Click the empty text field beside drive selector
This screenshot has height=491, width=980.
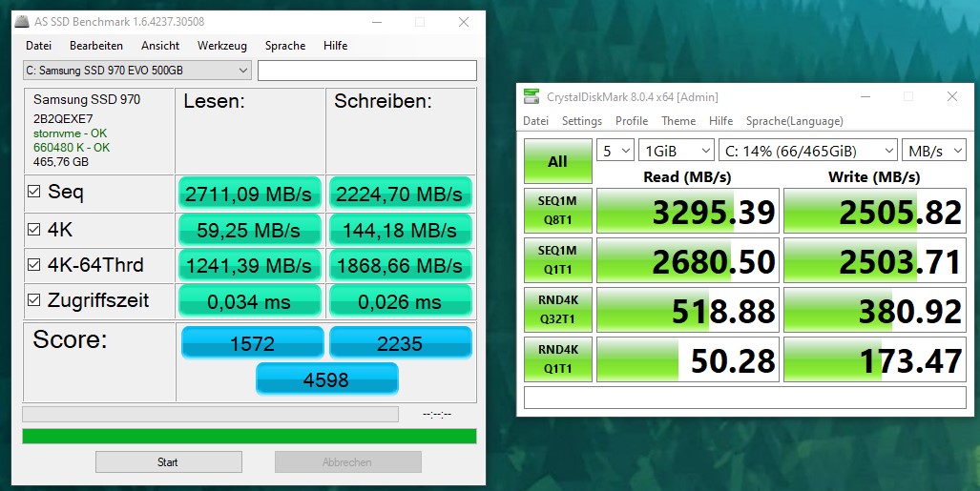367,71
